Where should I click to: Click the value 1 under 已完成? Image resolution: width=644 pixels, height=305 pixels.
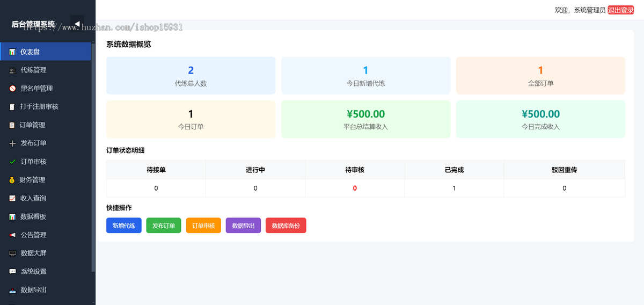pyautogui.click(x=454, y=188)
